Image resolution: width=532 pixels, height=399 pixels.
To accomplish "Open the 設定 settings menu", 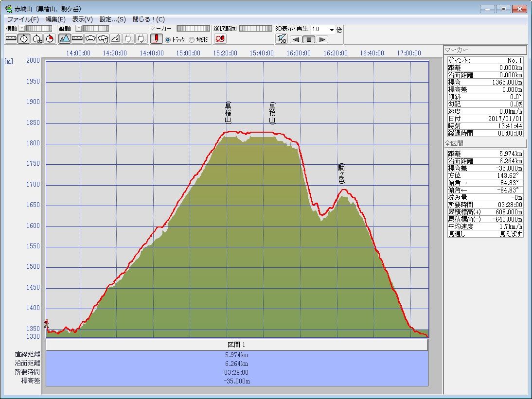I will point(112,19).
